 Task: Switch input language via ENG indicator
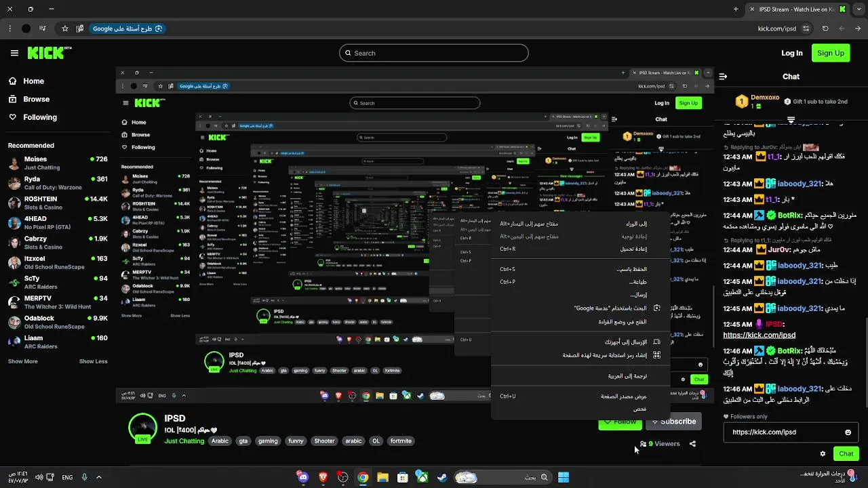67,477
